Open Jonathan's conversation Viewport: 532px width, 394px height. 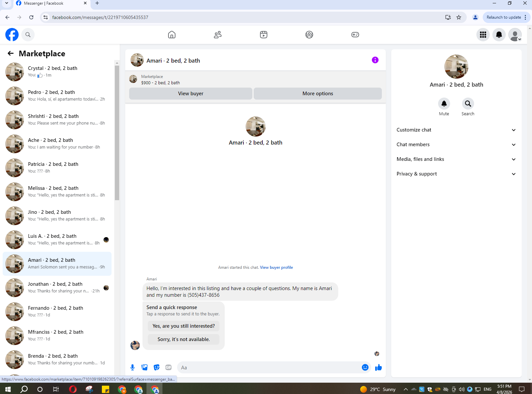tap(57, 288)
